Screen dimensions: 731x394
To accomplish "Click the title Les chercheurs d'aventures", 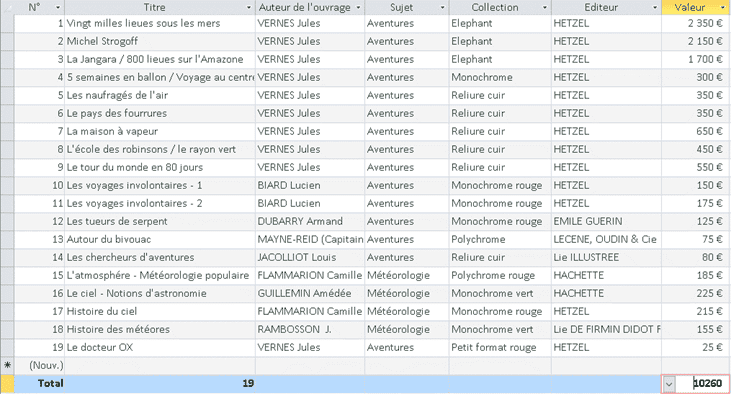I will (130, 257).
